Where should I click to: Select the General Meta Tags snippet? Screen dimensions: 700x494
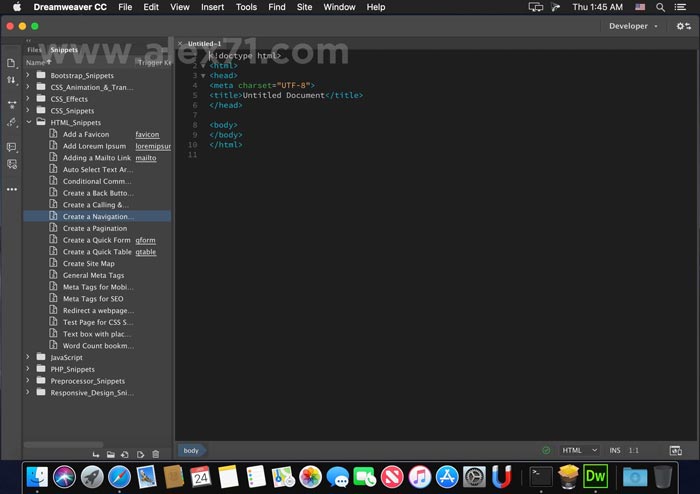[97, 275]
